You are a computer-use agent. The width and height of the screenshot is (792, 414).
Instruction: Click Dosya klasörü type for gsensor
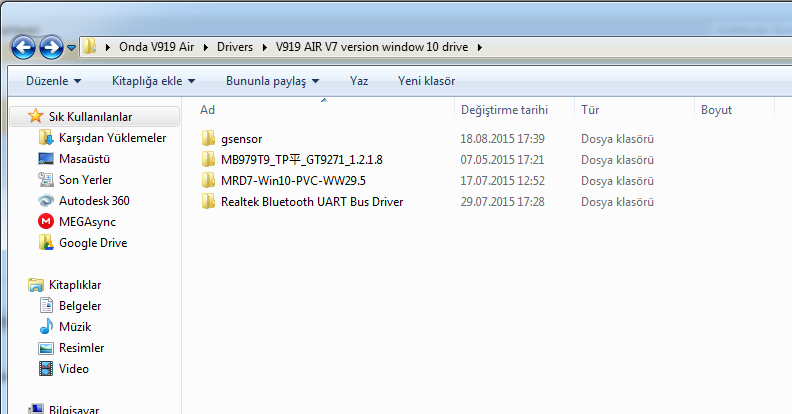point(617,139)
